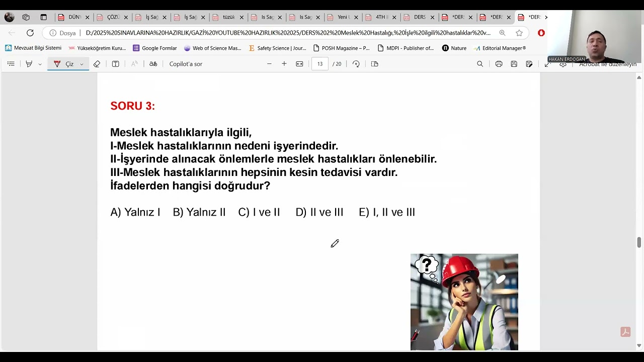Save the PDF with the disk icon
The image size is (644, 362).
pyautogui.click(x=514, y=64)
